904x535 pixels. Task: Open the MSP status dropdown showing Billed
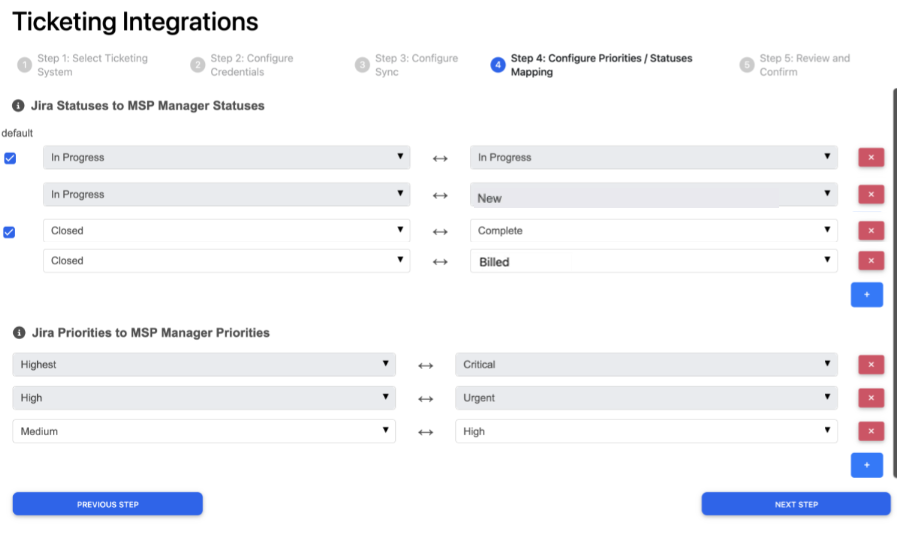tap(653, 261)
